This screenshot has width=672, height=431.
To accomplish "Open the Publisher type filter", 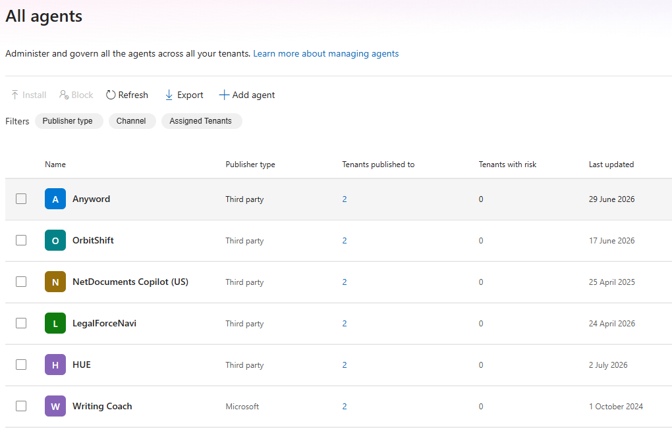I will tap(69, 121).
